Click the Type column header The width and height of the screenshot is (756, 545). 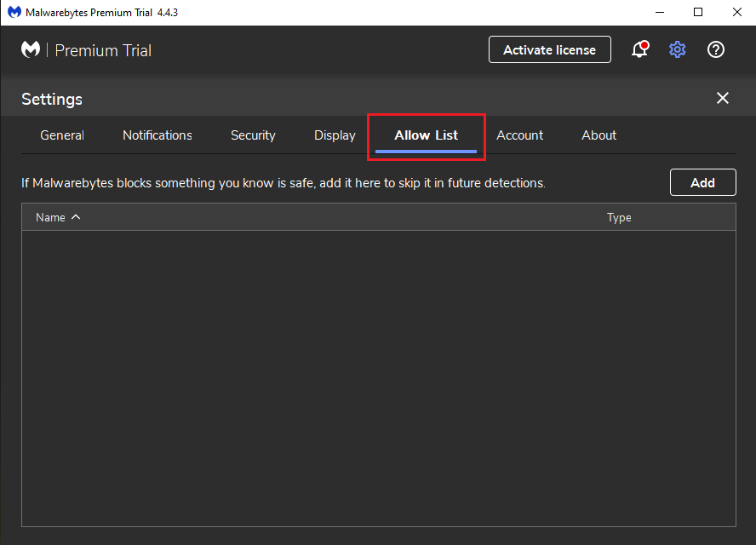point(619,217)
